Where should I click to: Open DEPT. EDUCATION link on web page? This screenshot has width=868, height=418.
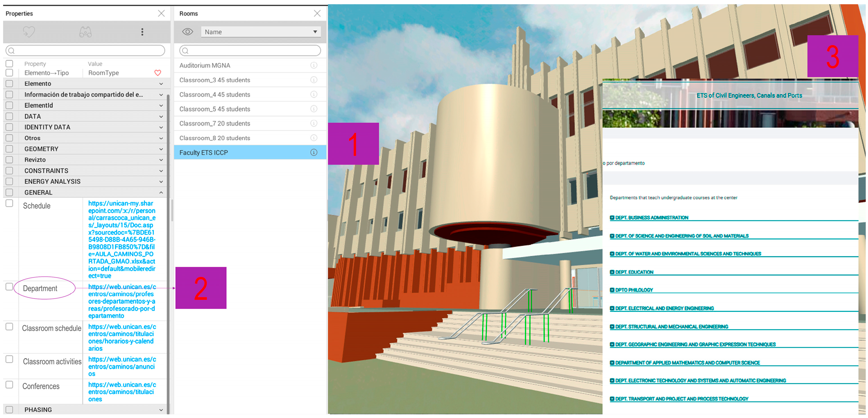pyautogui.click(x=634, y=272)
